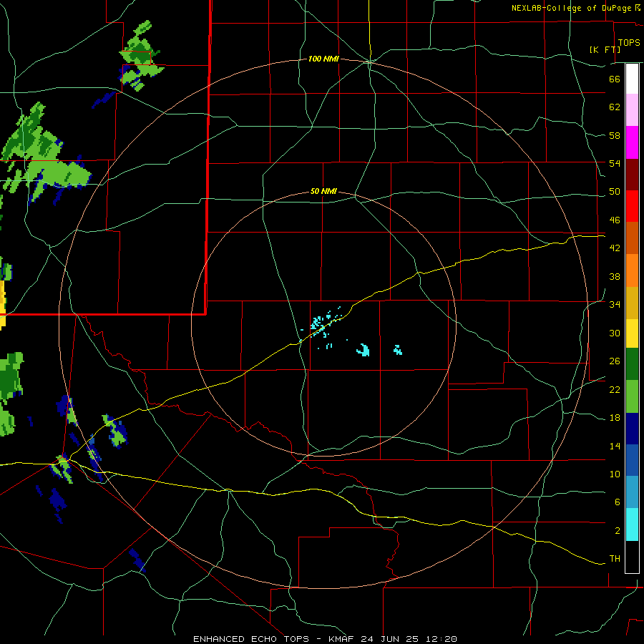Click the '42' legend value

click(615, 248)
